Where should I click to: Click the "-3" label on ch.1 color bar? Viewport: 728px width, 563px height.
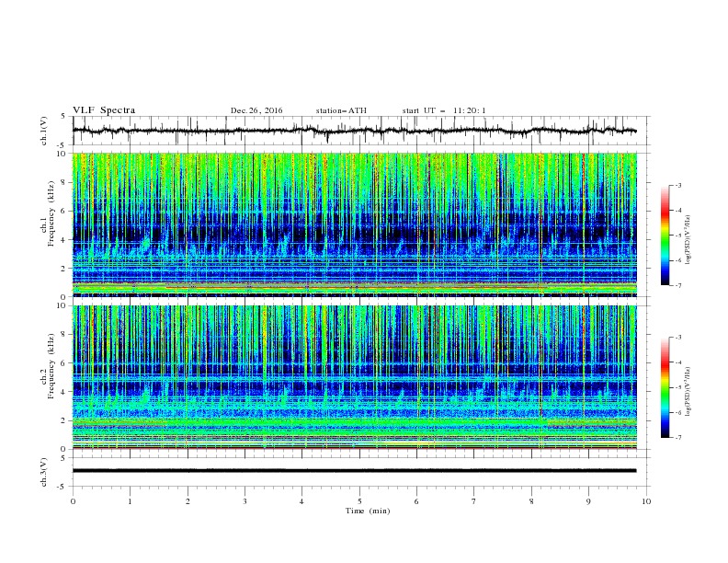(677, 186)
